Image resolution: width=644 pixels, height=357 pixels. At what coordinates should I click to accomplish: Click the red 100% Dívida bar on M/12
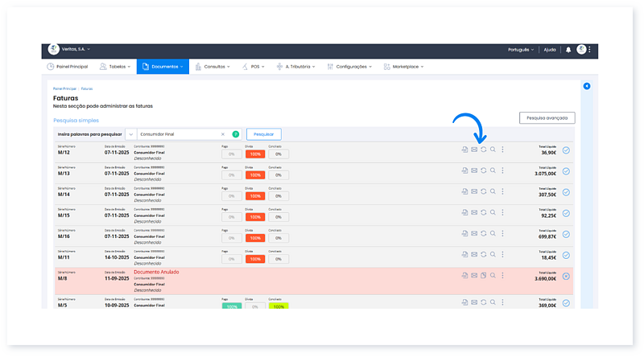point(257,153)
